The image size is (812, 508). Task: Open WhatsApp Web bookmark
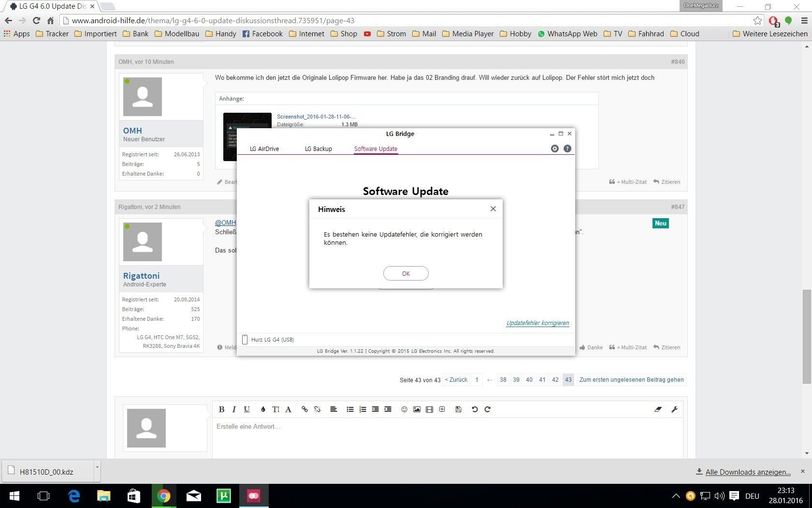[567, 34]
